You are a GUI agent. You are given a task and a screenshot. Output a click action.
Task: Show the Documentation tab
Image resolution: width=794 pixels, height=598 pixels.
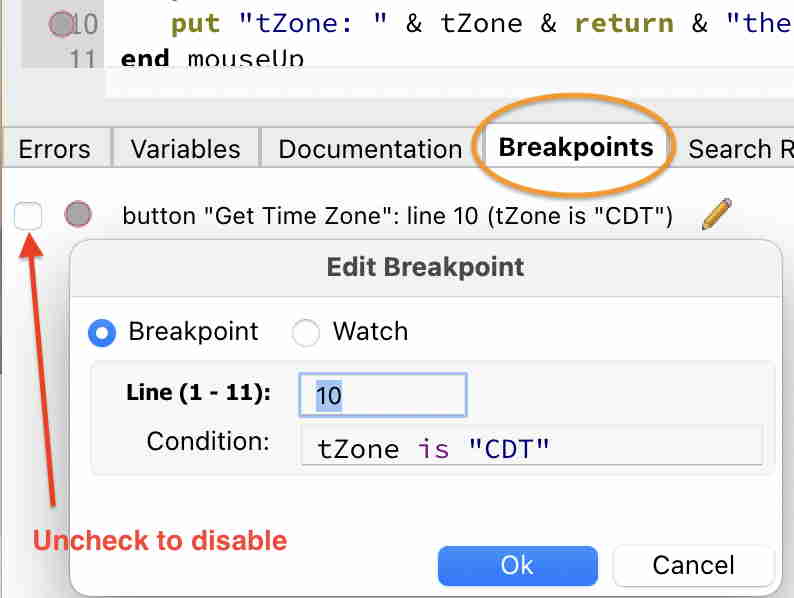point(370,149)
